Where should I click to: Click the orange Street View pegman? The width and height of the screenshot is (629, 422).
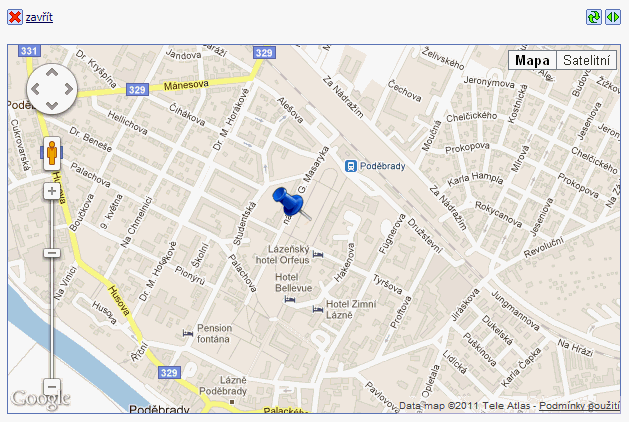pyautogui.click(x=52, y=153)
